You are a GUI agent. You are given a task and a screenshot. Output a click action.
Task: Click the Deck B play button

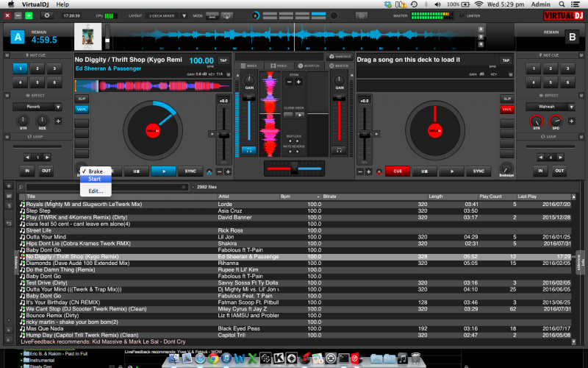451,171
